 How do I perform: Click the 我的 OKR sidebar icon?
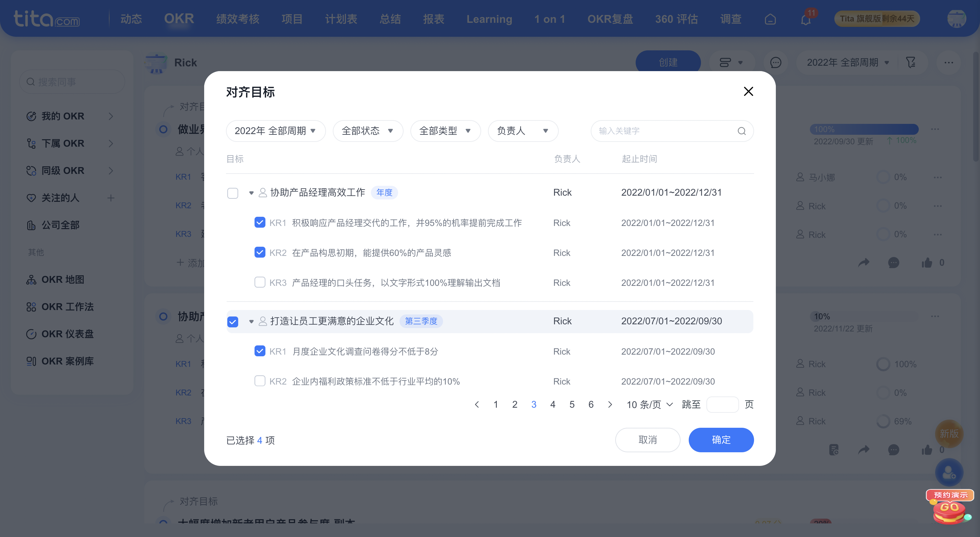point(31,116)
